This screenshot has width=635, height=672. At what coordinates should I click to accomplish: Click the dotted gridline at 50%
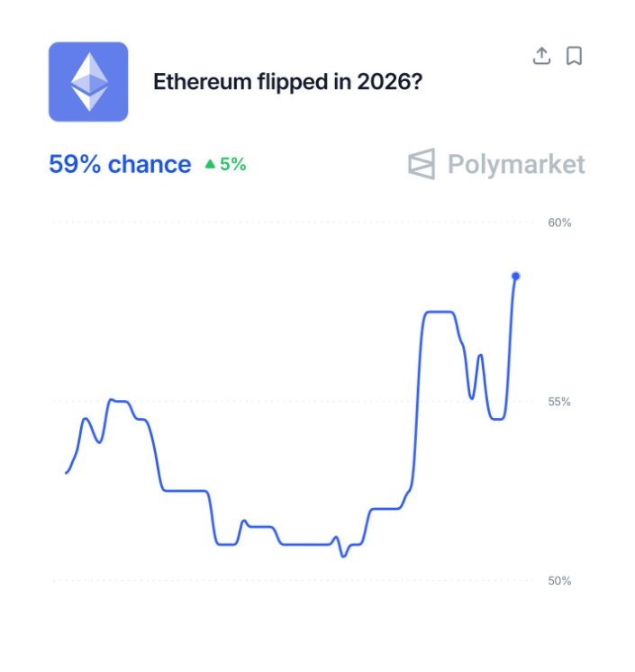[294, 581]
